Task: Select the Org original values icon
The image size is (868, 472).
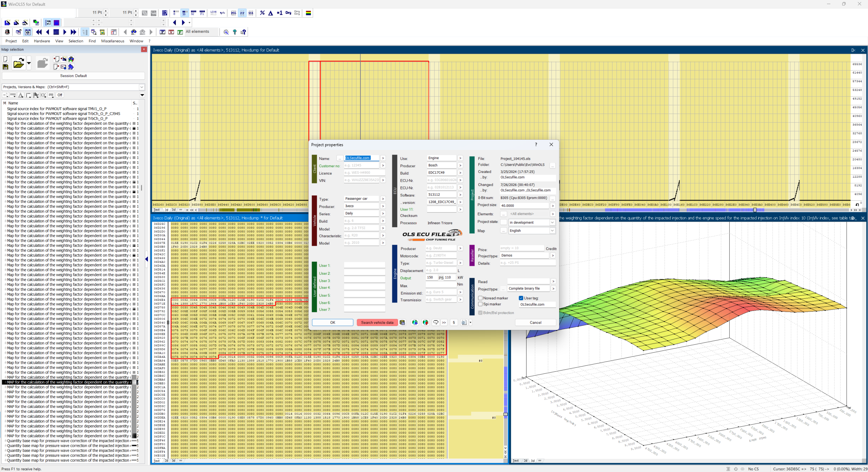Action: pyautogui.click(x=288, y=13)
